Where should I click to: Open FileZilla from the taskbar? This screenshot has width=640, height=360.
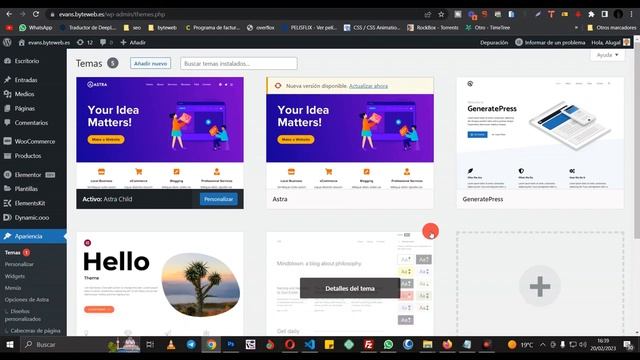(x=369, y=344)
